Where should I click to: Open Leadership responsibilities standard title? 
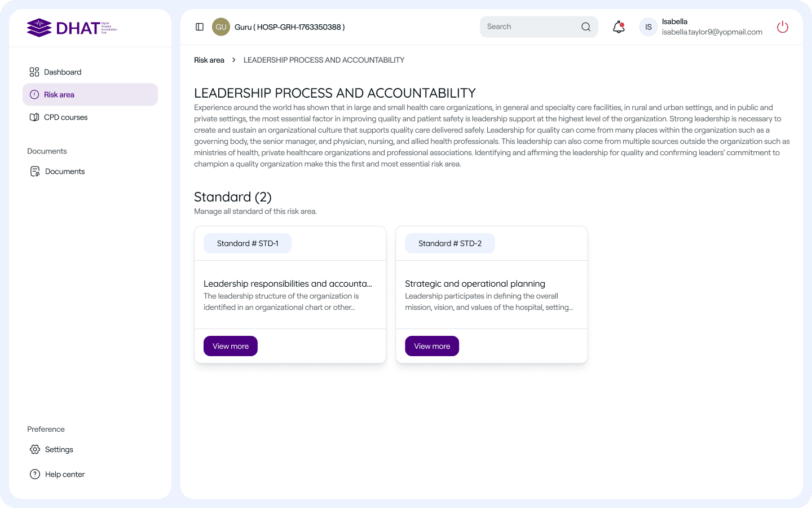click(288, 284)
